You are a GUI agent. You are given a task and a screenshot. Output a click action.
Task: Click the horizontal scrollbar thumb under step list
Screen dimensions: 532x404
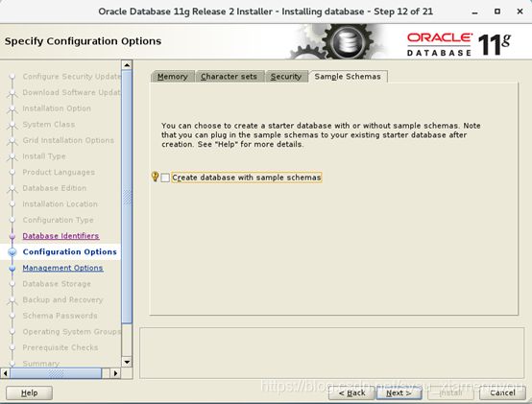(x=56, y=373)
